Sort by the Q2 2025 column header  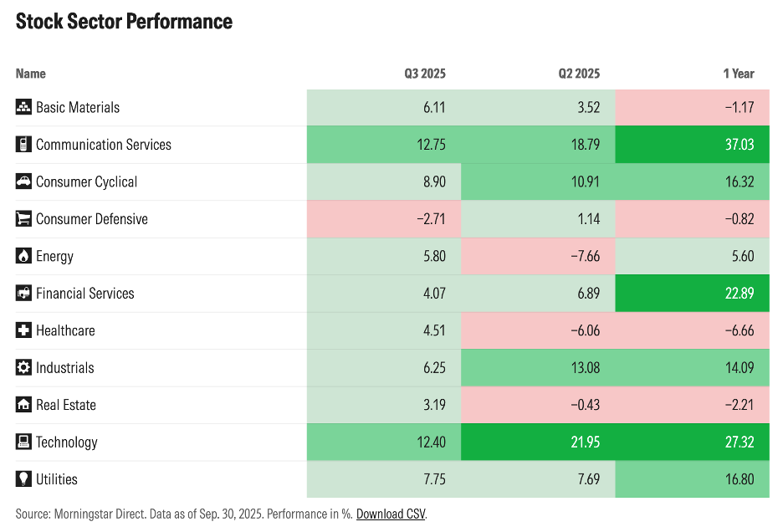pyautogui.click(x=579, y=74)
